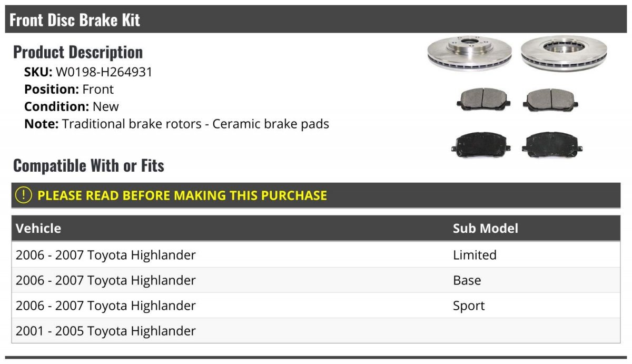632x364 pixels.
Task: Click the Please Read Before Making This Purchase banner
Action: coord(315,195)
